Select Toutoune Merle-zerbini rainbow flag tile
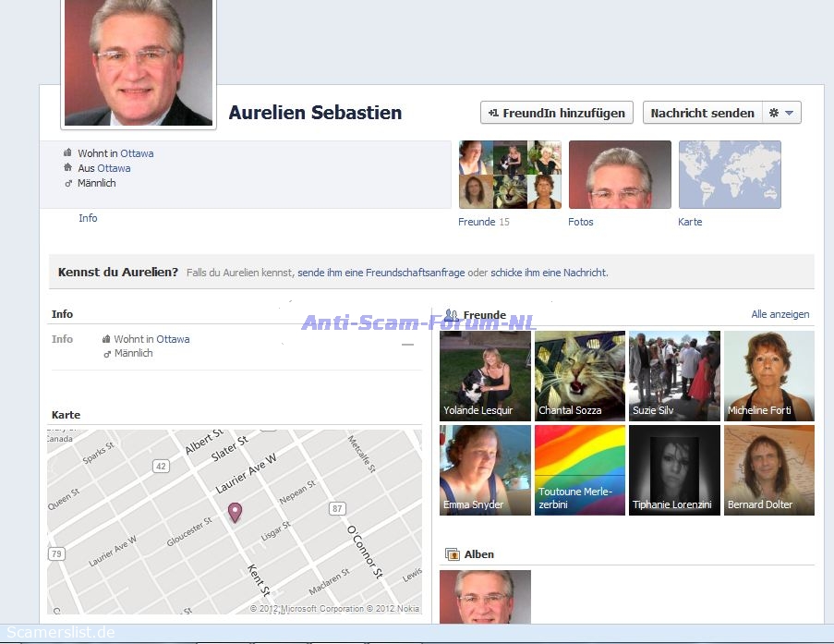 580,469
